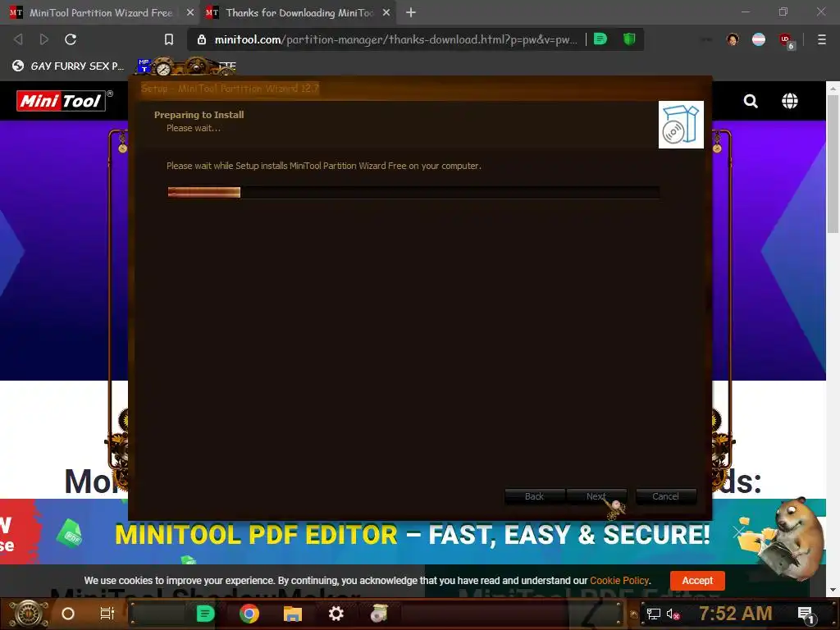Click the installer disc box icon
840x630 pixels.
[681, 125]
